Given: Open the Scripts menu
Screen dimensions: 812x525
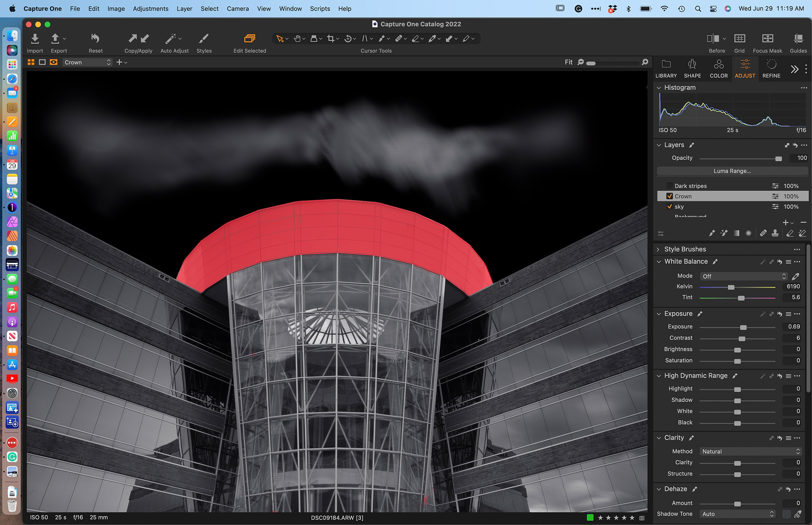Looking at the screenshot, I should click(x=320, y=9).
